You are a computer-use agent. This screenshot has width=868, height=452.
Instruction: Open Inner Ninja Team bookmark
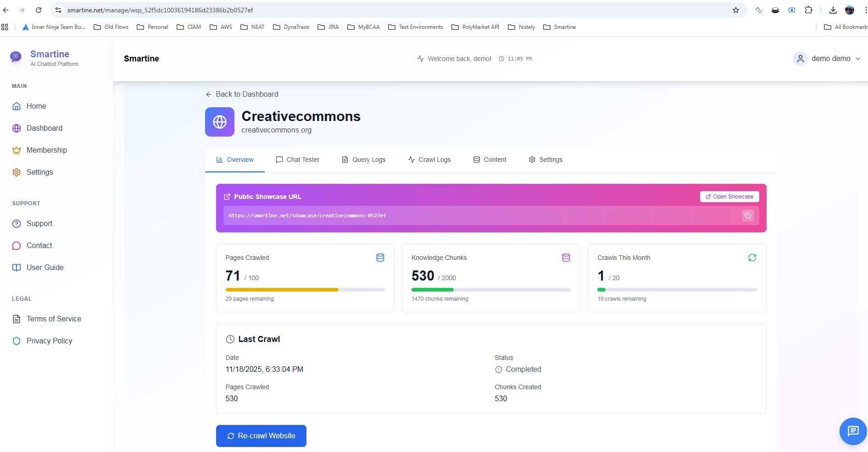point(54,27)
